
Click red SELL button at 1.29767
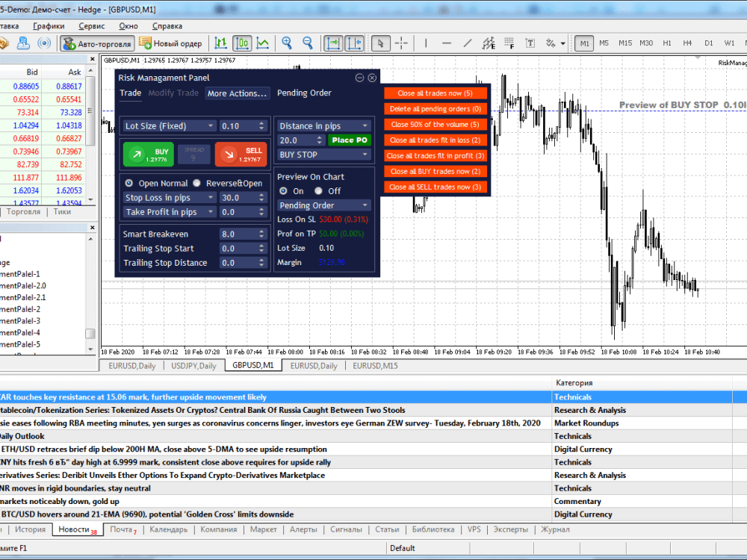click(241, 155)
